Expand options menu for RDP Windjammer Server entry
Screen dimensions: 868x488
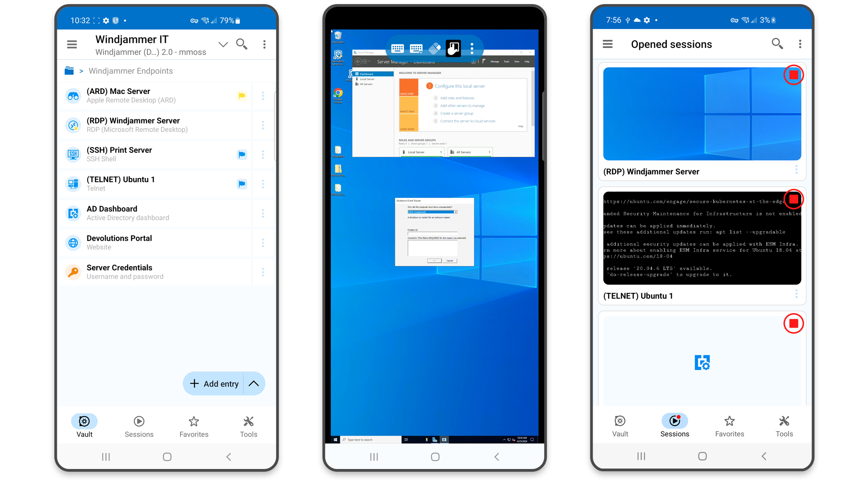263,125
